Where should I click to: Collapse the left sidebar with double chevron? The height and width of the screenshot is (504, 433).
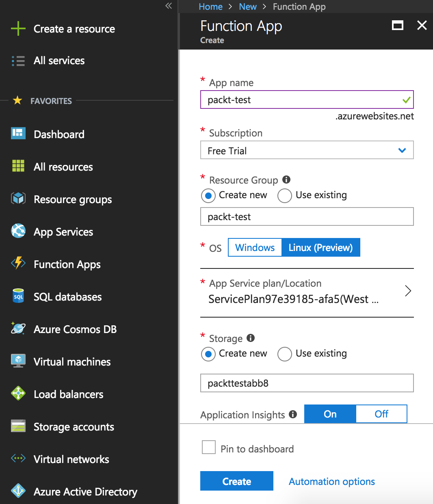(169, 6)
